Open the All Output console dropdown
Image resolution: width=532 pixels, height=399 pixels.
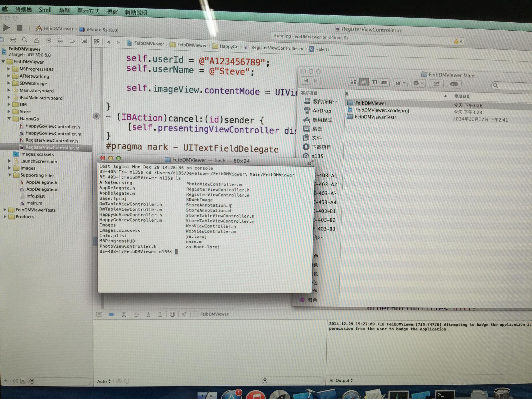[x=341, y=380]
